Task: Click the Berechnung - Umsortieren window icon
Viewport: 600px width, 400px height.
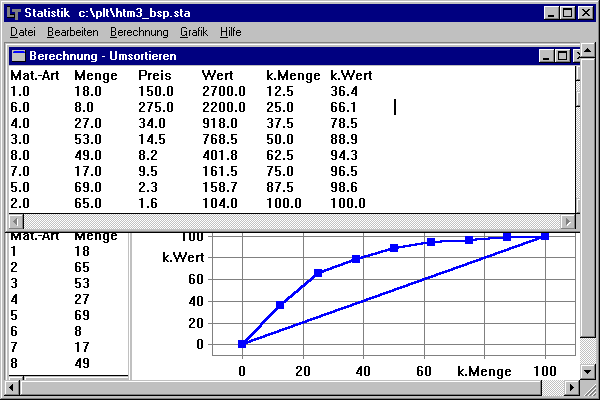Action: click(x=18, y=56)
